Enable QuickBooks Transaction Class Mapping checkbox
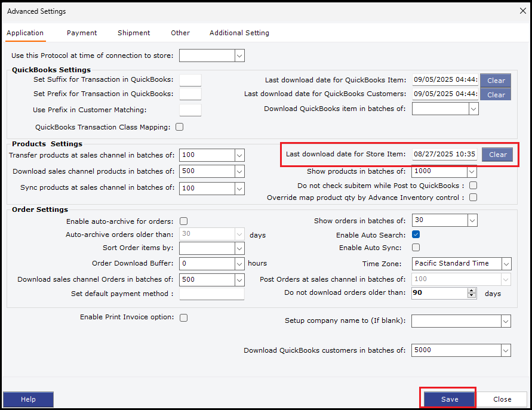This screenshot has height=410, width=532. pyautogui.click(x=180, y=127)
